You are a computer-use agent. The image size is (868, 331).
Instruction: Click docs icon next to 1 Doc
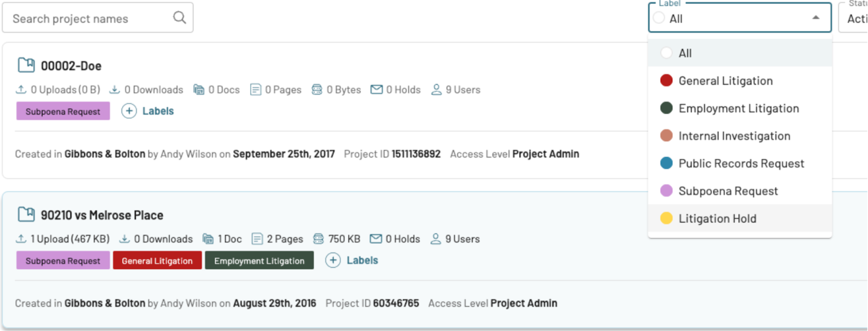click(208, 239)
